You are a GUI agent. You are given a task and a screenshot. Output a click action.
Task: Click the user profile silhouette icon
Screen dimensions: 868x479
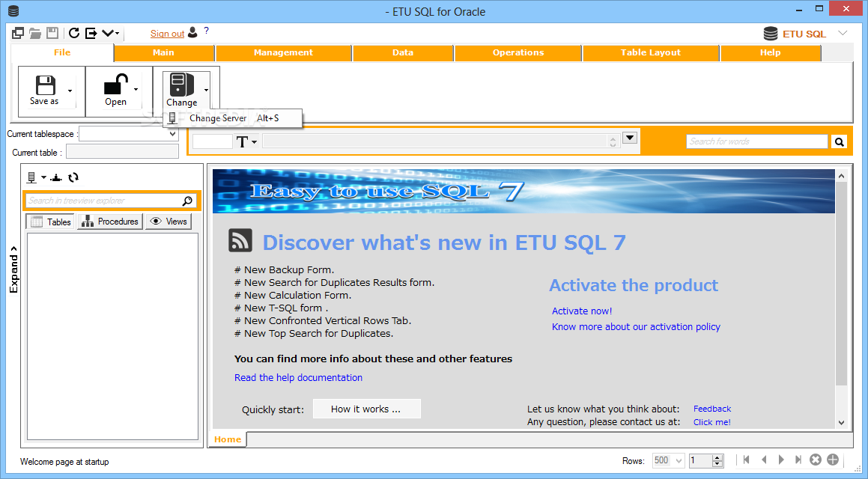click(192, 32)
